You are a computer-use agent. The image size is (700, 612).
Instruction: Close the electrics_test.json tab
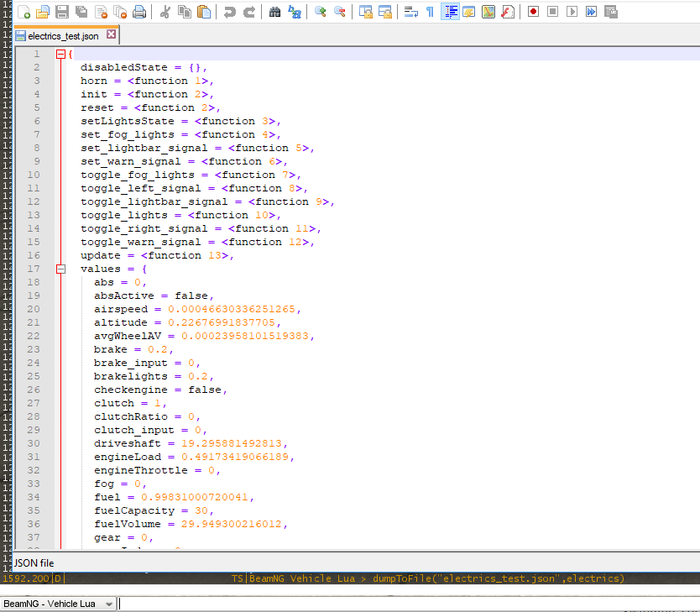pyautogui.click(x=111, y=34)
